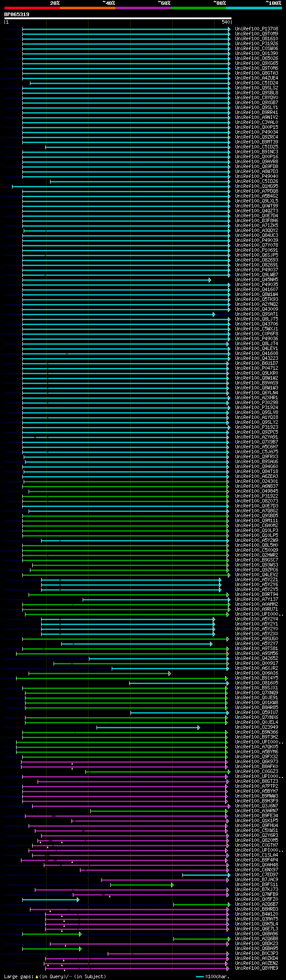
Task: Select the UniRef100_A6XJR2 label
Action: click(257, 668)
